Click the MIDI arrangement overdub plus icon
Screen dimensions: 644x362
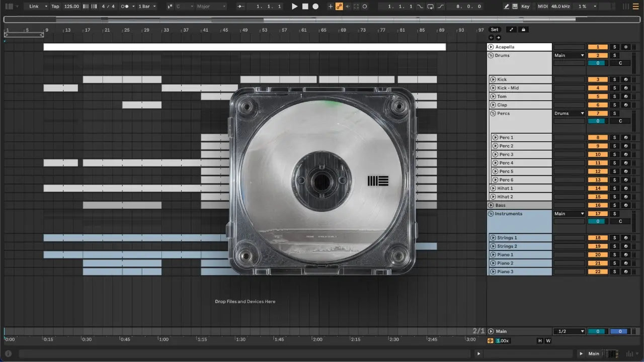point(331,7)
